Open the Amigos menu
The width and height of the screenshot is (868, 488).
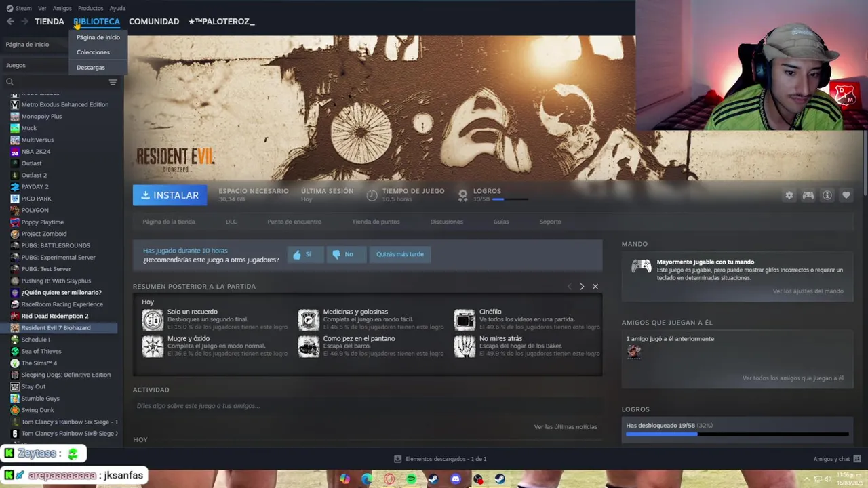(62, 8)
